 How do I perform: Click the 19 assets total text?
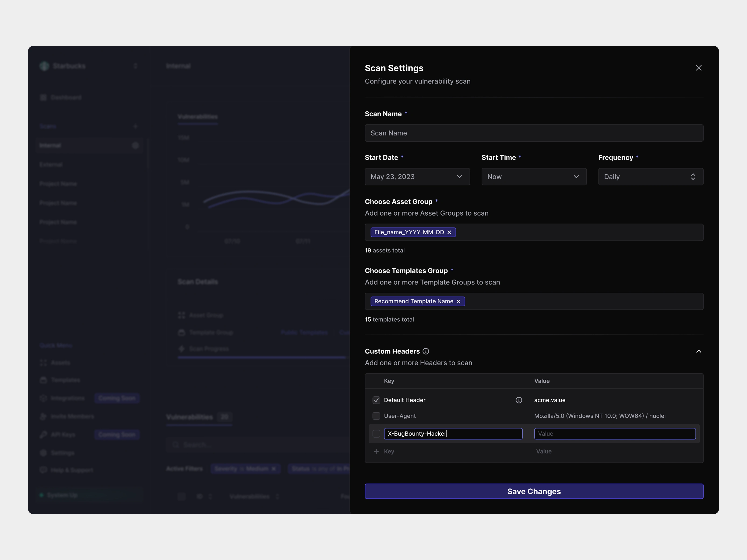(x=384, y=250)
